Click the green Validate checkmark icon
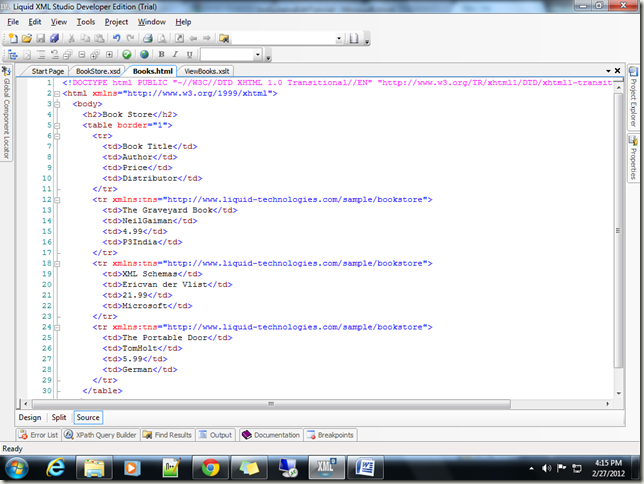Image resolution: width=644 pixels, height=484 pixels. [127, 54]
